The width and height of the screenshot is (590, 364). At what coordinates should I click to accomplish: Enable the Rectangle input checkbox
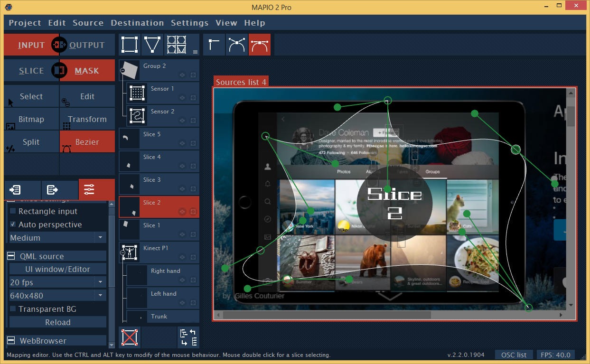pyautogui.click(x=13, y=211)
